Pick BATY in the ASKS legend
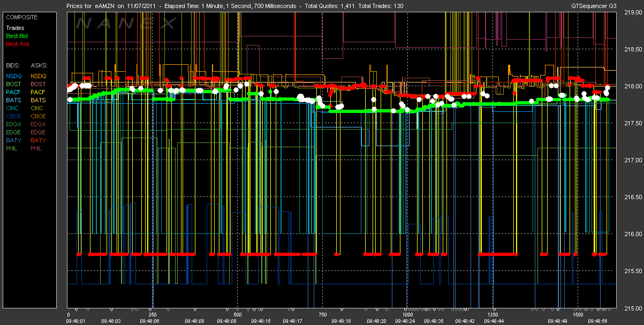Viewport: 644px width, 325px height. click(x=39, y=140)
